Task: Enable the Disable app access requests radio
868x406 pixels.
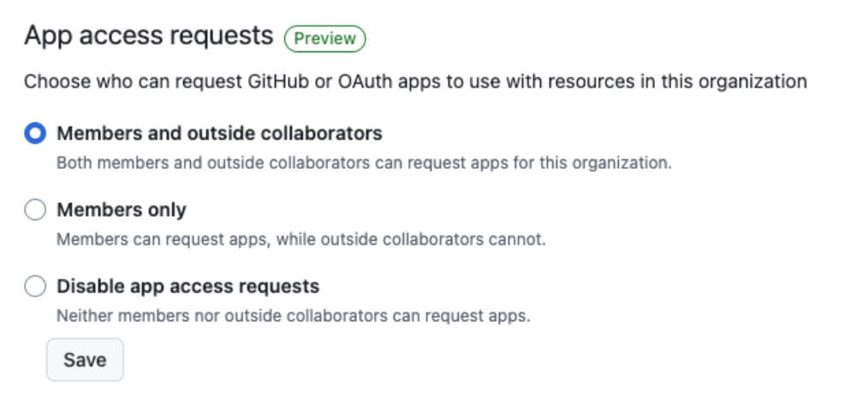Action: click(x=35, y=286)
